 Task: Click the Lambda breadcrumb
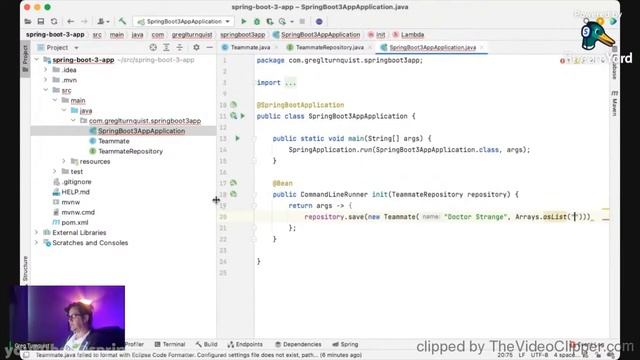tap(409, 35)
